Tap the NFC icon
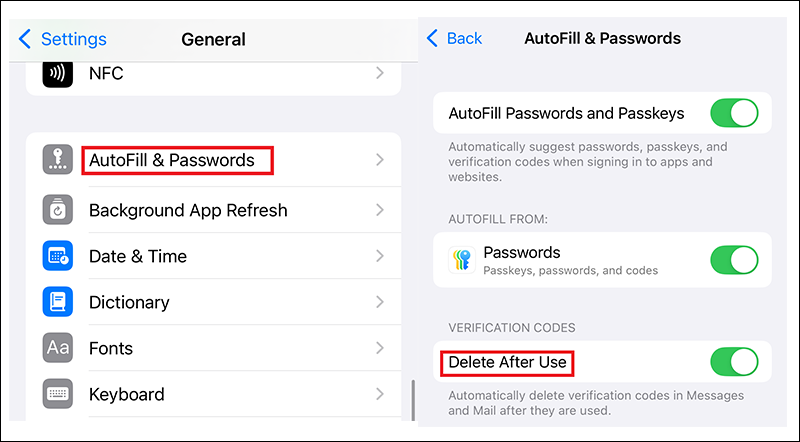 pos(57,73)
